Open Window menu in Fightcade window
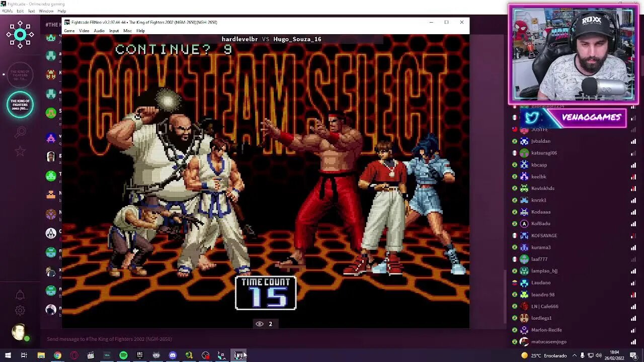644x362 pixels. tap(46, 11)
